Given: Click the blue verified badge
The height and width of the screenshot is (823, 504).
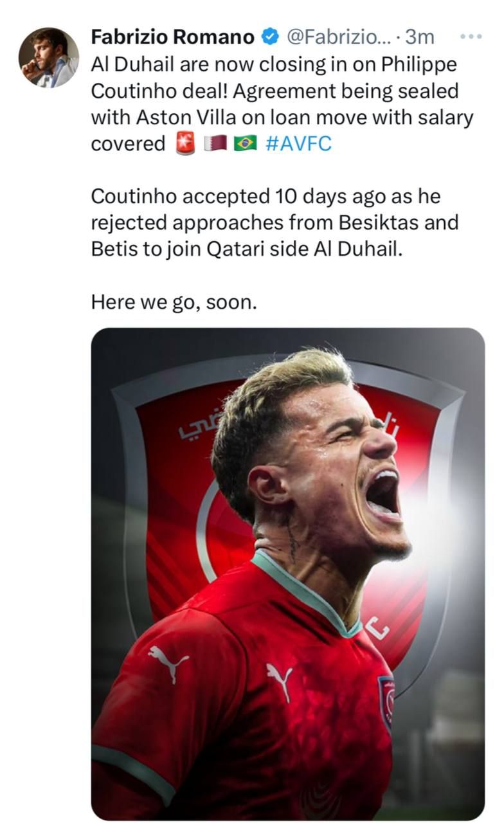Looking at the screenshot, I should (269, 38).
